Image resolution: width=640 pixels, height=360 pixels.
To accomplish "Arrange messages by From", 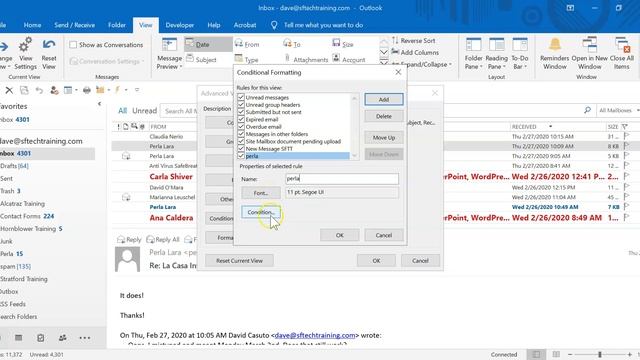I will (247, 44).
